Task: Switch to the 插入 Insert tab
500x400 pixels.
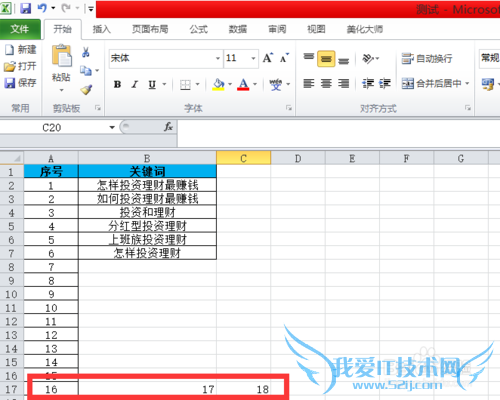Action: [101, 29]
